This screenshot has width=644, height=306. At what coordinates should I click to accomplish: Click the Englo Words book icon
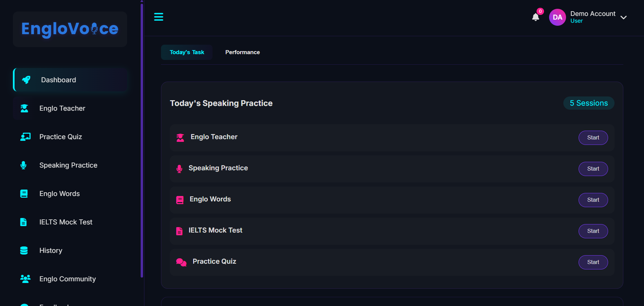click(24, 193)
